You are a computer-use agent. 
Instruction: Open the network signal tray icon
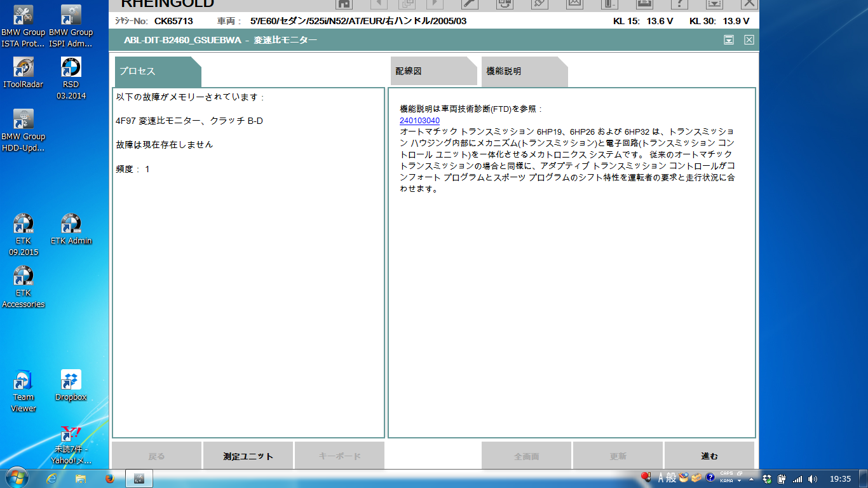click(x=797, y=479)
